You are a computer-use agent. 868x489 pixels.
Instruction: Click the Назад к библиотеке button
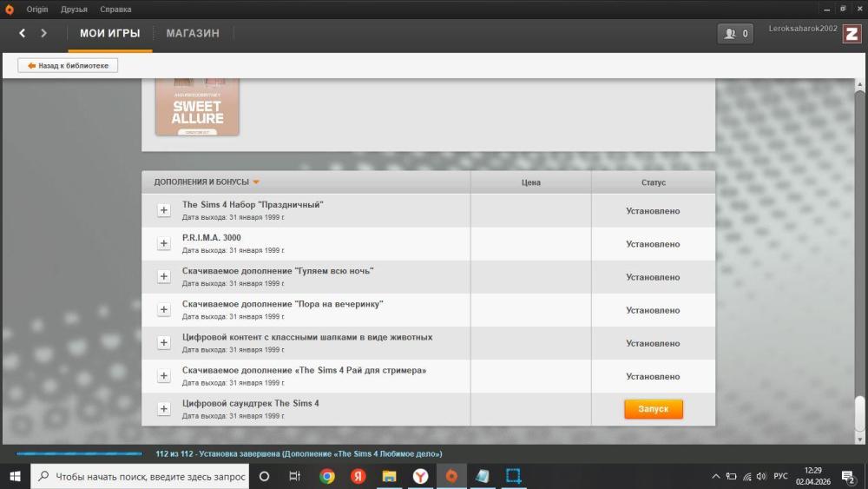(68, 65)
